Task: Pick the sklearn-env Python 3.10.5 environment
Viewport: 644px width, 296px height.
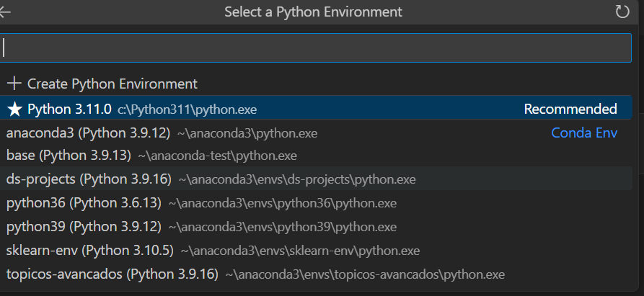Action: (90, 250)
